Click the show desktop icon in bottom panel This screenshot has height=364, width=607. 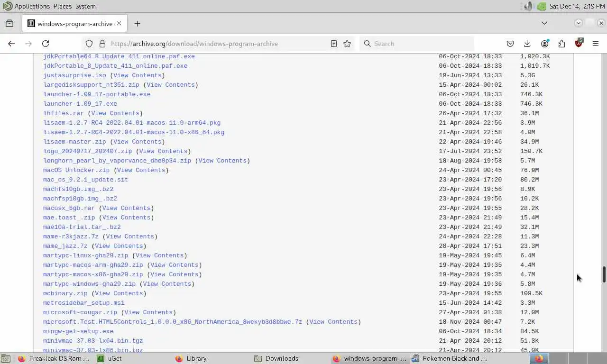click(5, 358)
